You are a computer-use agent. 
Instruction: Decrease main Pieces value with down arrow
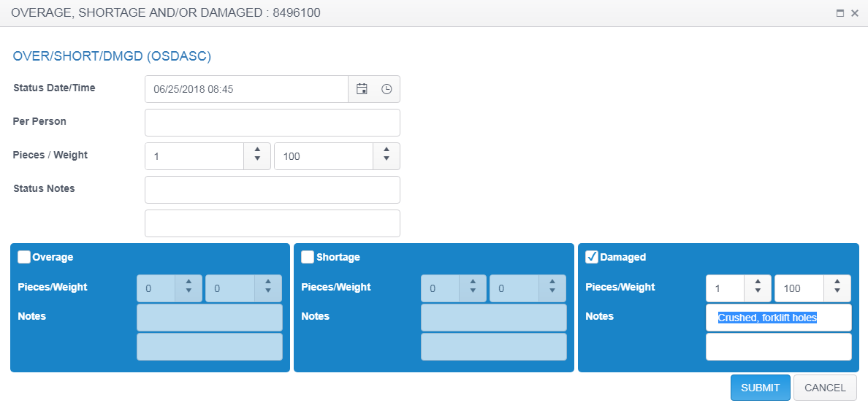[x=257, y=159]
